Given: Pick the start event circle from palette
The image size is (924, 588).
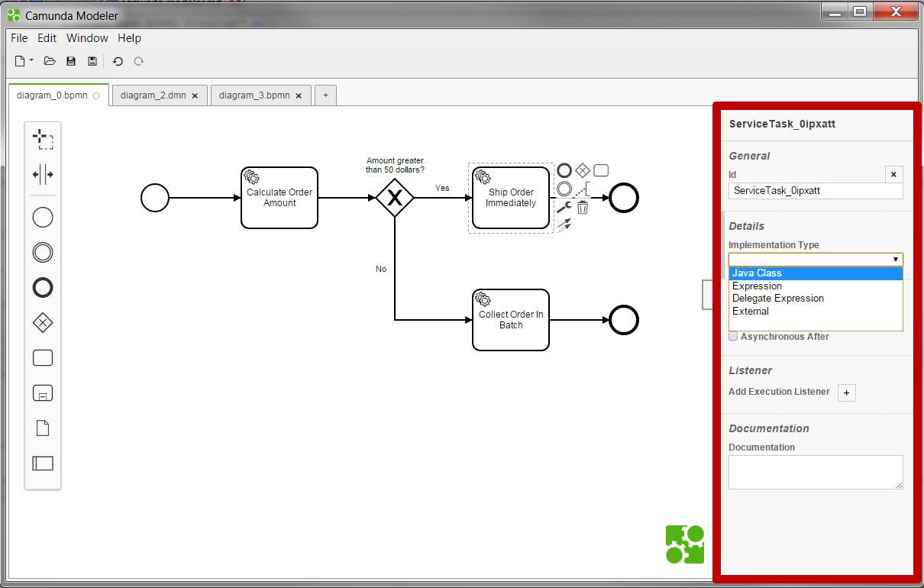Looking at the screenshot, I should (43, 218).
